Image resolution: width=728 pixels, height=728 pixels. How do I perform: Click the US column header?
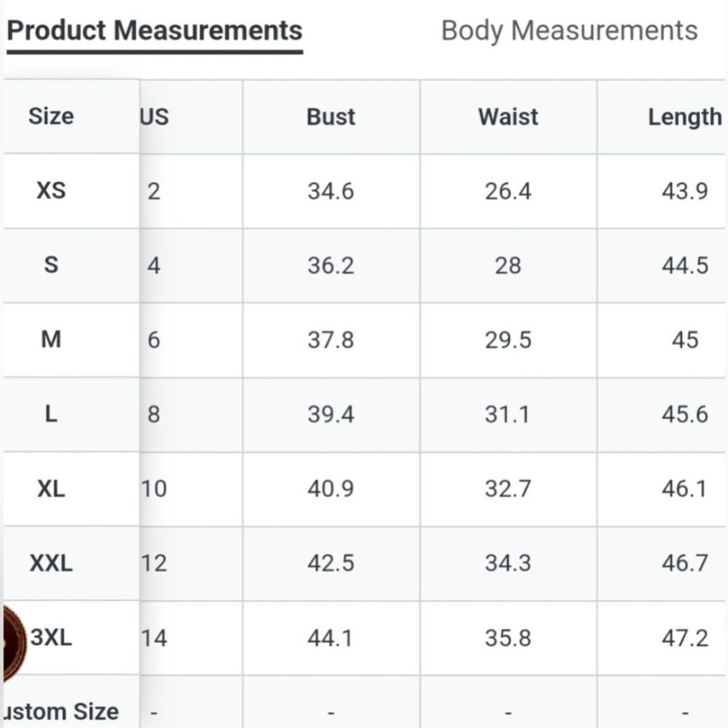[154, 117]
